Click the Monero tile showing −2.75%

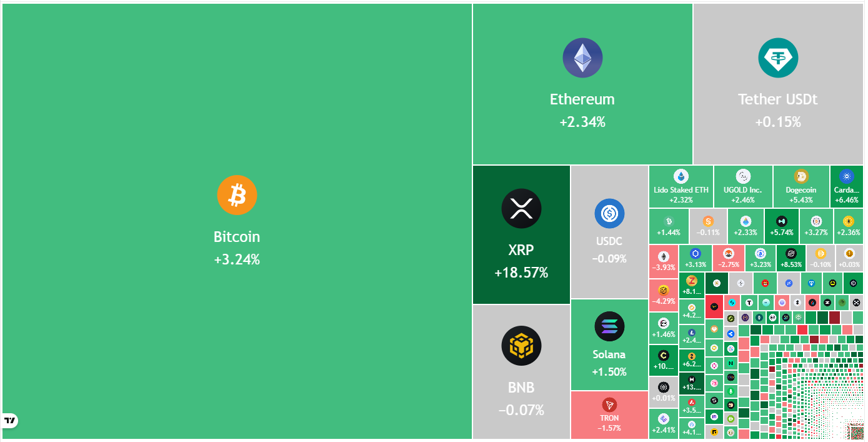[x=728, y=258]
